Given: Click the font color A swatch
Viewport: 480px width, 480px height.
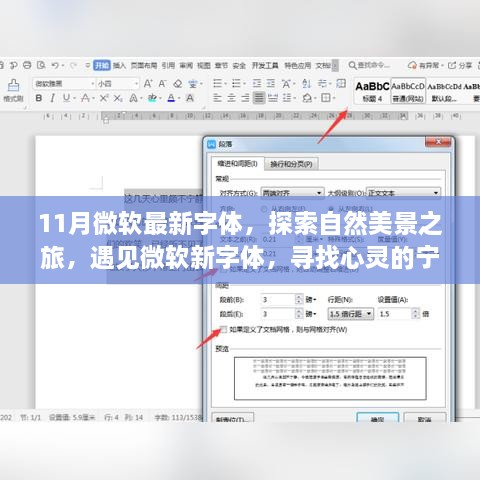Looking at the screenshot, I should click(171, 98).
